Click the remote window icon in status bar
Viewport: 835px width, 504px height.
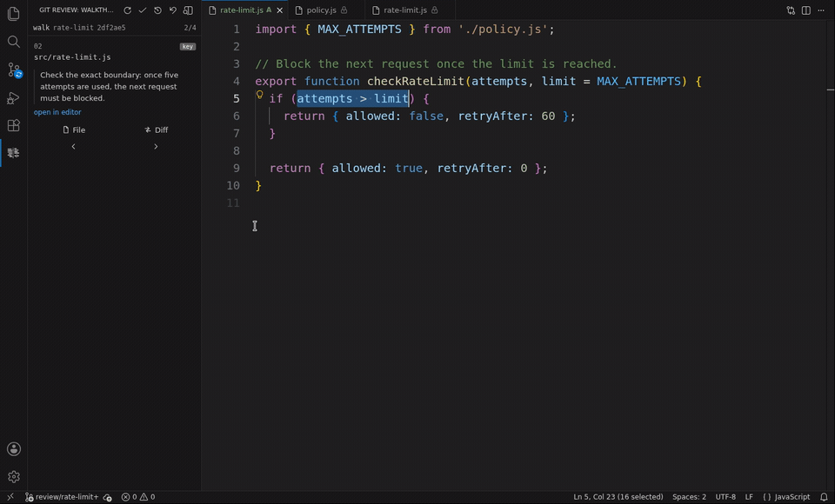point(10,496)
